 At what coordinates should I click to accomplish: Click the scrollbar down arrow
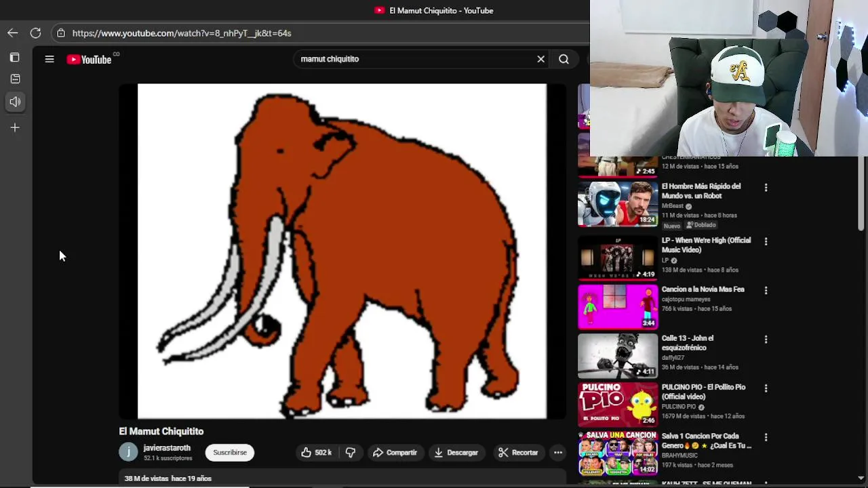[862, 478]
